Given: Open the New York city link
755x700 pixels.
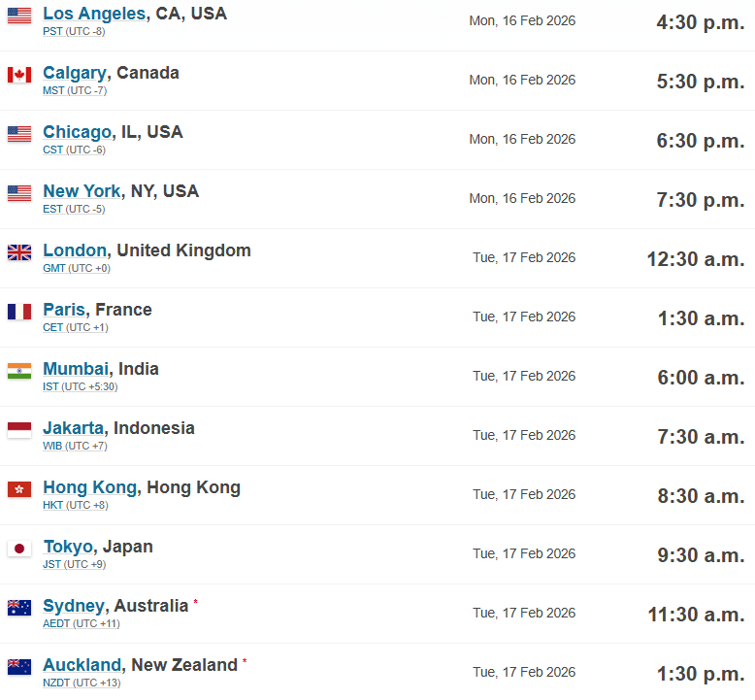Looking at the screenshot, I should click(x=82, y=191).
